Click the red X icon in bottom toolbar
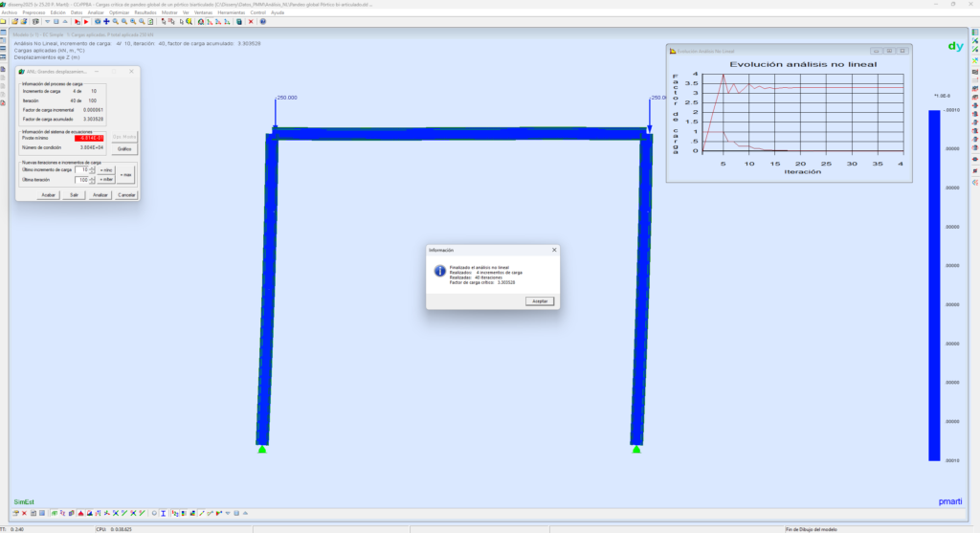This screenshot has height=533, width=980. coord(24,513)
